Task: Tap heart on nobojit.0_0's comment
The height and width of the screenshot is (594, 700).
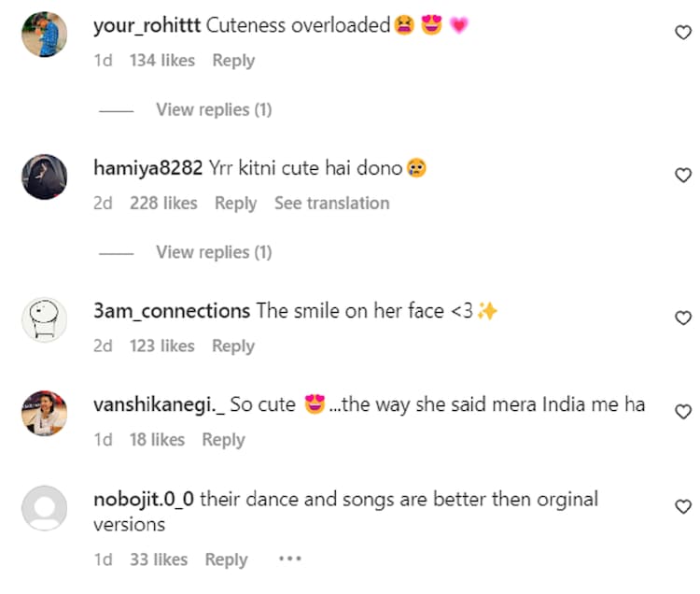Action: point(682,506)
